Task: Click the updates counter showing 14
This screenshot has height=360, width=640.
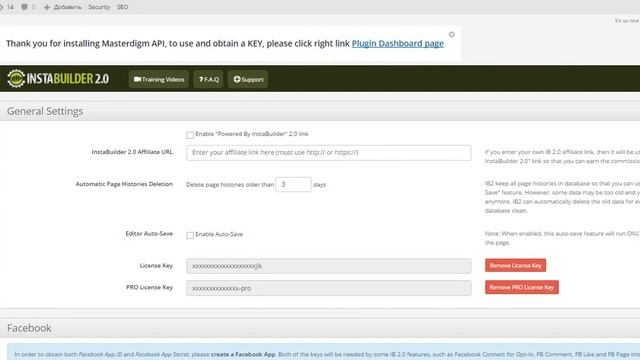Action: click(7, 7)
